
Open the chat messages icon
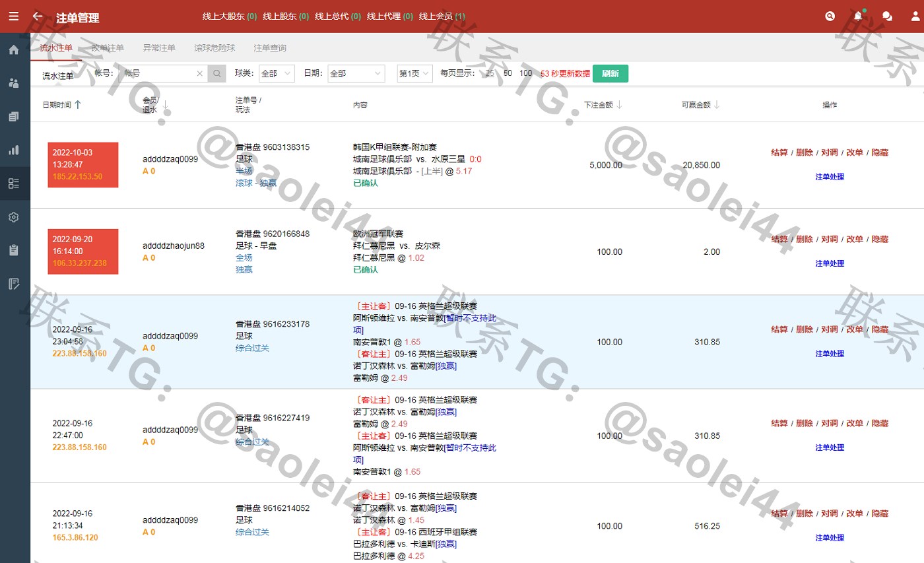(887, 17)
